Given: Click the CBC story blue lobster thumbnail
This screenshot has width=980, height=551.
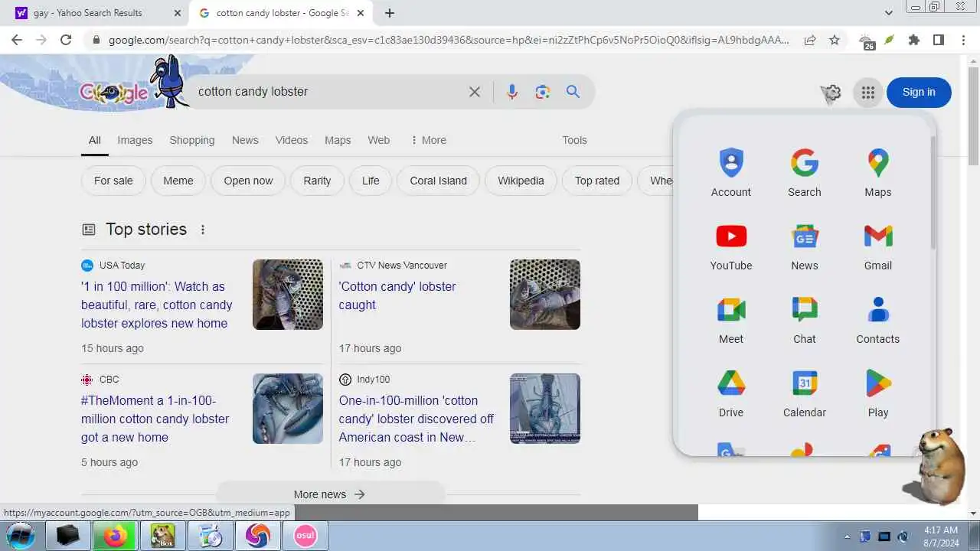Looking at the screenshot, I should click(288, 409).
